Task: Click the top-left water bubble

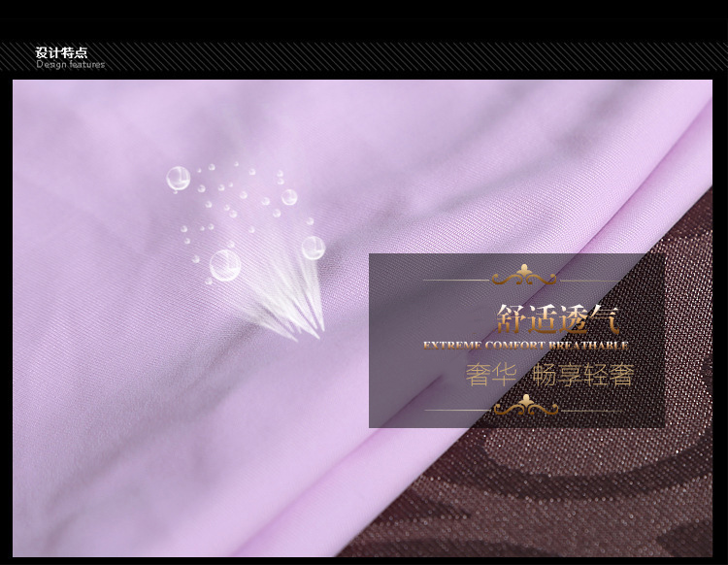Action: 178,178
